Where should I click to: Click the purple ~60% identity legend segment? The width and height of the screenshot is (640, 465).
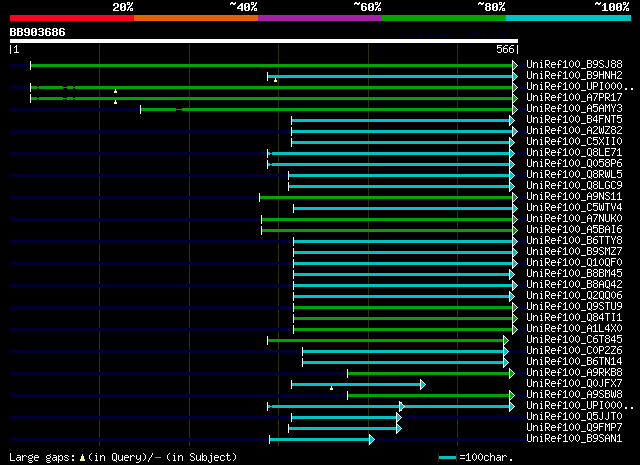(x=320, y=18)
